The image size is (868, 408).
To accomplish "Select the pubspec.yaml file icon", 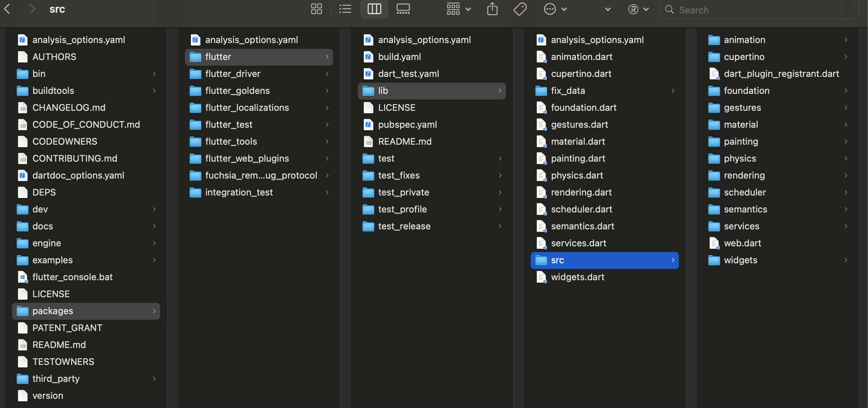I will click(x=368, y=125).
